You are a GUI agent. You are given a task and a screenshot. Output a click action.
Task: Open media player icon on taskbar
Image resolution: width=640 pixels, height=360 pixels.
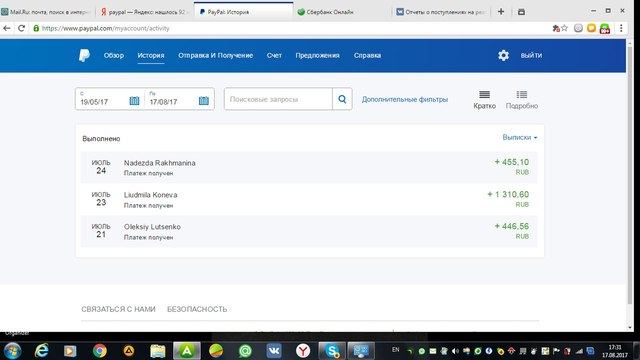point(70,351)
